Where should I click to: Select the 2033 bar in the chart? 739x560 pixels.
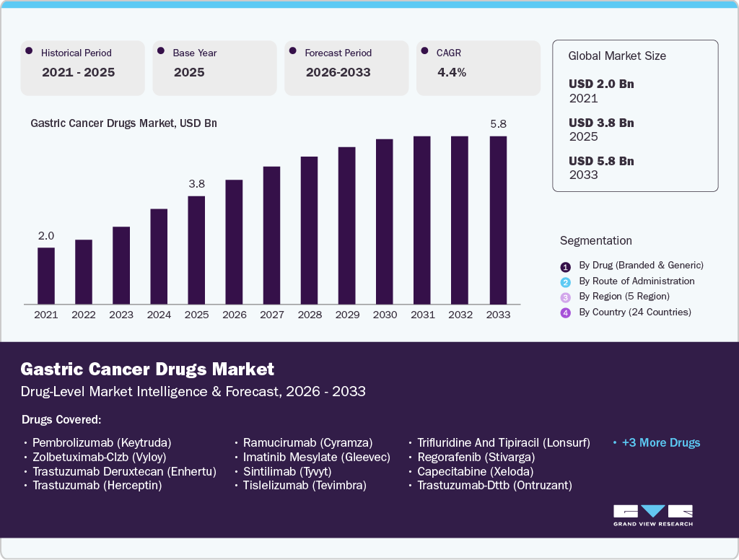(498, 220)
